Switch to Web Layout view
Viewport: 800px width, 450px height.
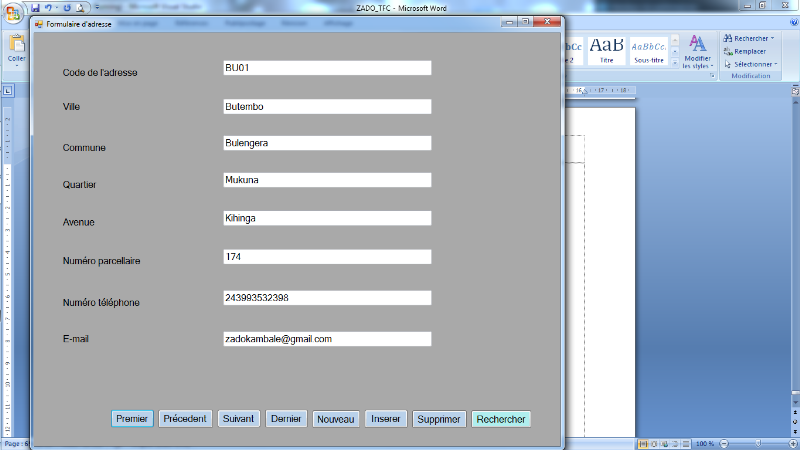click(665, 444)
